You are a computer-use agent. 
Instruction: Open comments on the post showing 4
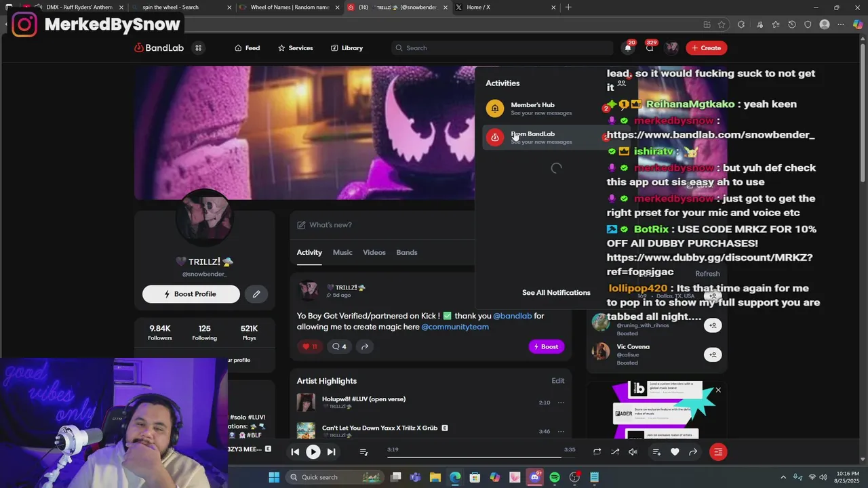pos(338,346)
